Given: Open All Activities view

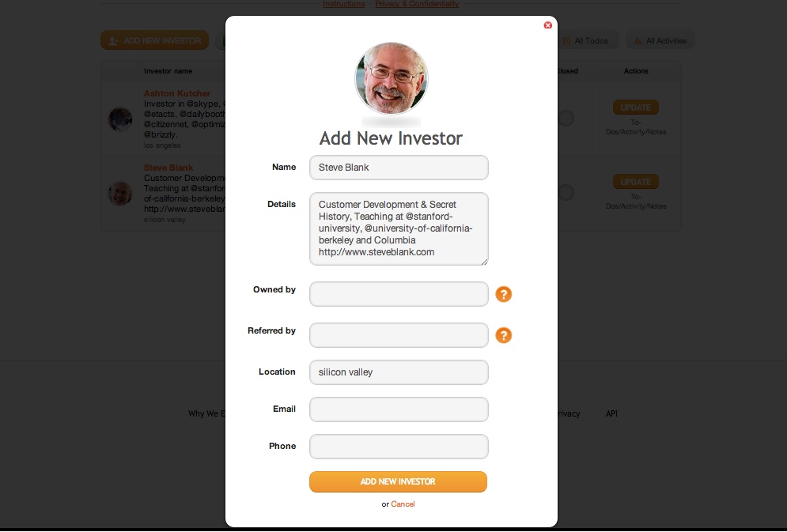Looking at the screenshot, I should coord(660,40).
